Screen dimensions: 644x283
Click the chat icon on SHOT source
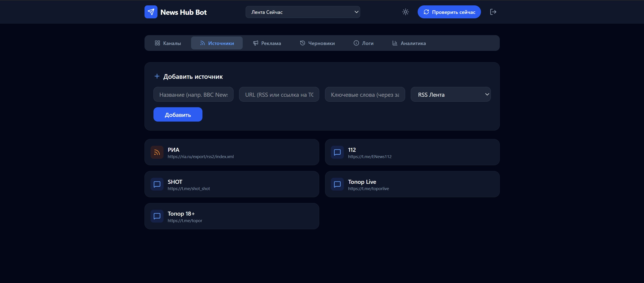pos(157,184)
